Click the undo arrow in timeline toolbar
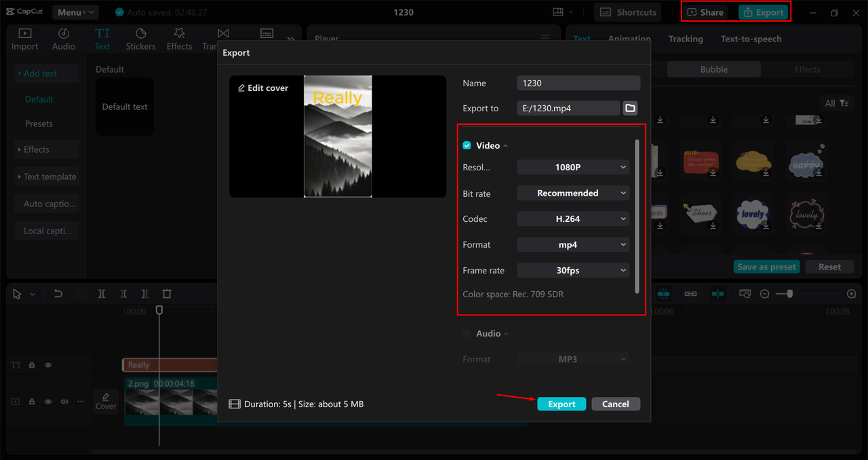 click(x=58, y=294)
